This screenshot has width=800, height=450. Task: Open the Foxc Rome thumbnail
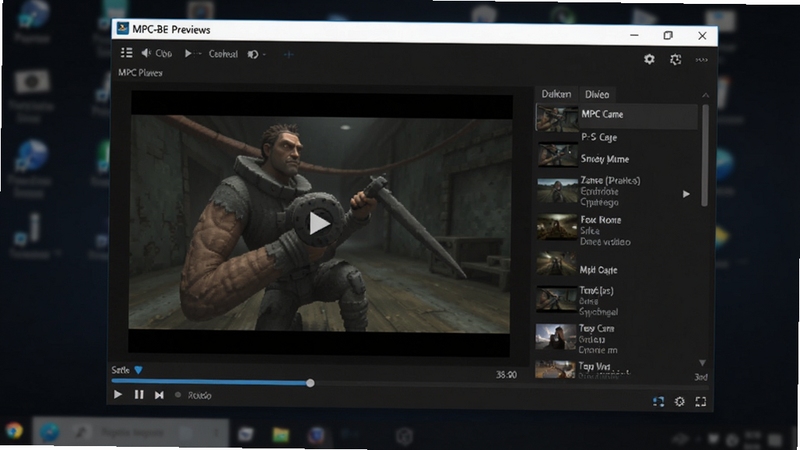(x=557, y=227)
